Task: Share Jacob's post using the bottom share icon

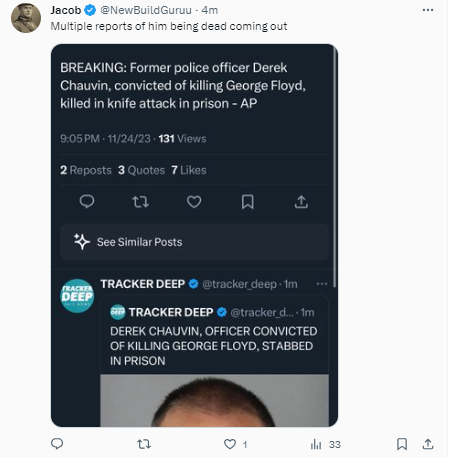Action: click(x=428, y=444)
